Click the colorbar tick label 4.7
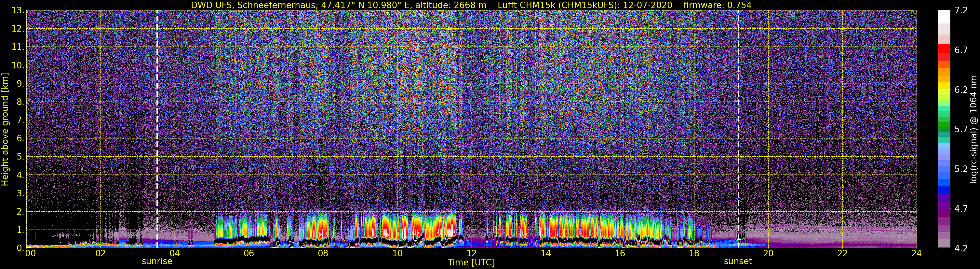 [x=961, y=208]
